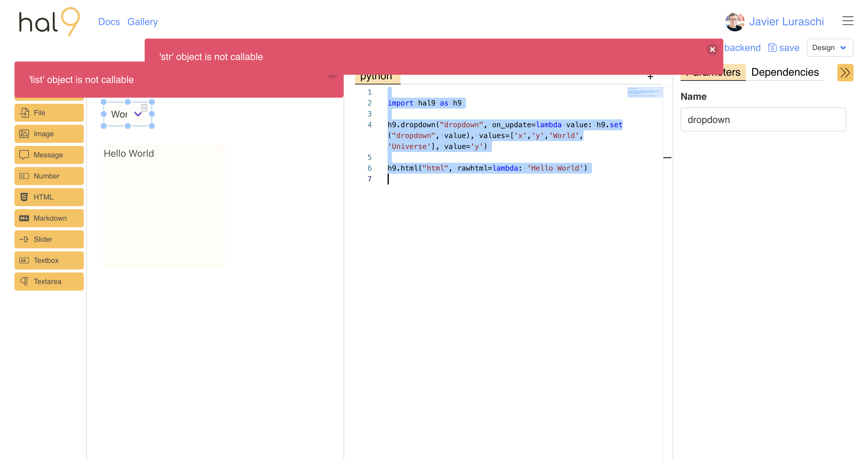Switch to the Dependencies tab
Image resolution: width=868 pixels, height=460 pixels.
785,72
